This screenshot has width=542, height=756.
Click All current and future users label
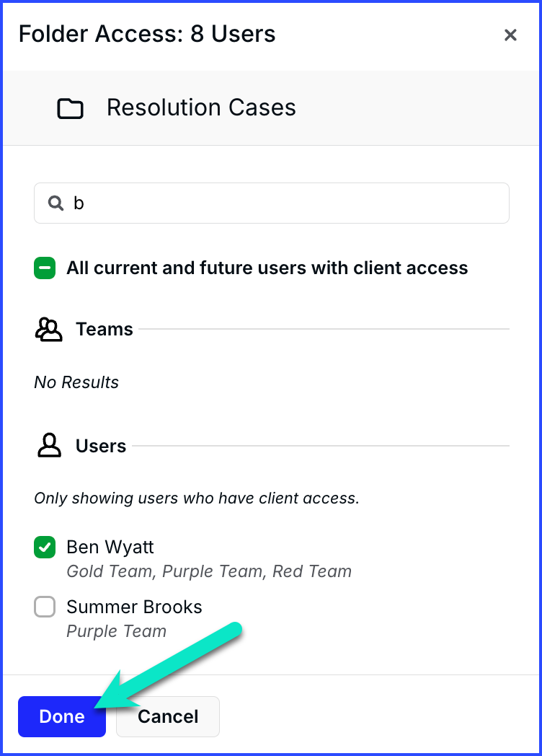[267, 268]
